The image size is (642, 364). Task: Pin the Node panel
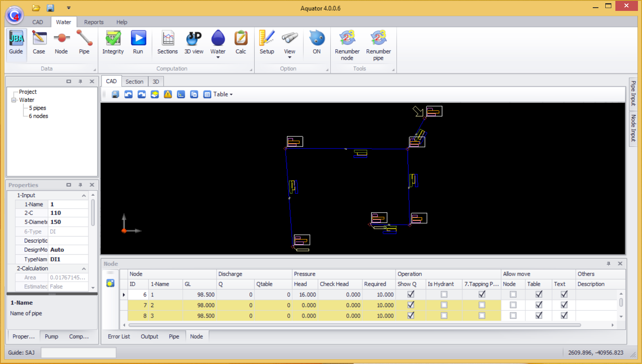609,264
